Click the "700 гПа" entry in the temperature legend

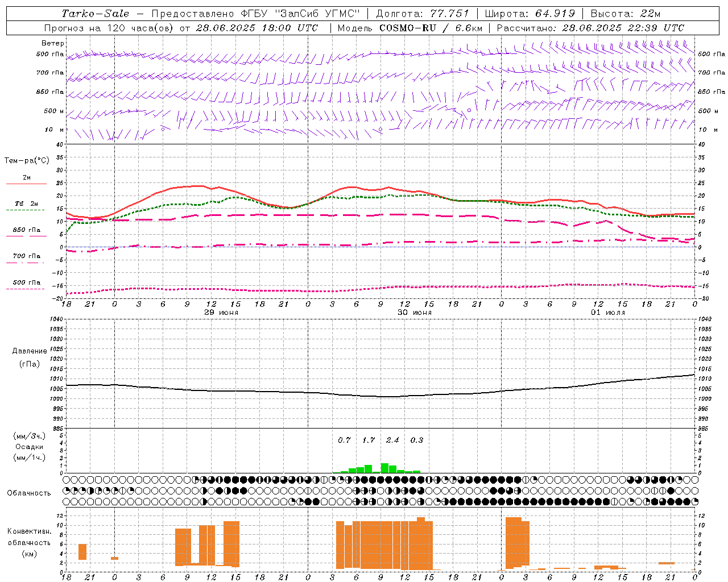pos(26,256)
